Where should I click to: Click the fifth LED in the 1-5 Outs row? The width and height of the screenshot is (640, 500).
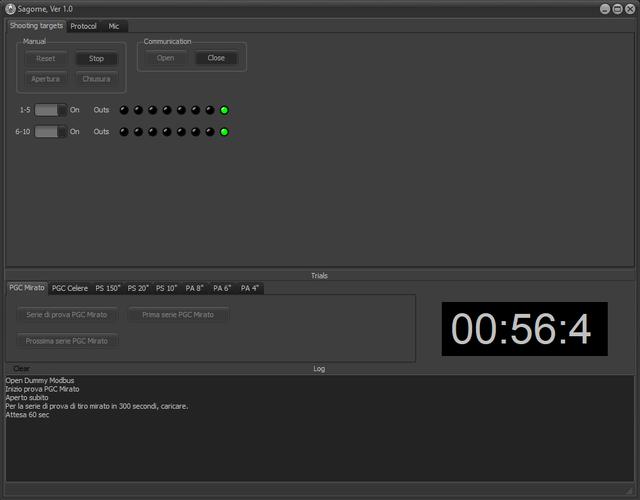(181, 110)
